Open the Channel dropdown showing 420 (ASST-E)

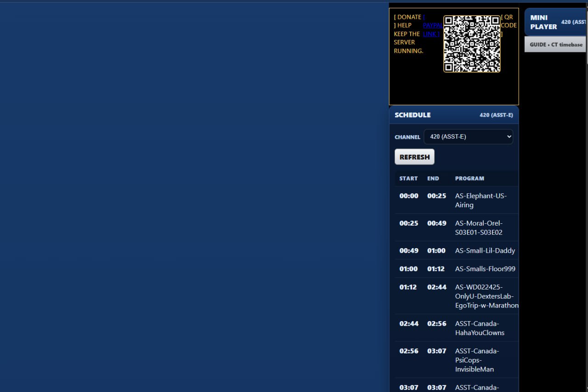(468, 136)
